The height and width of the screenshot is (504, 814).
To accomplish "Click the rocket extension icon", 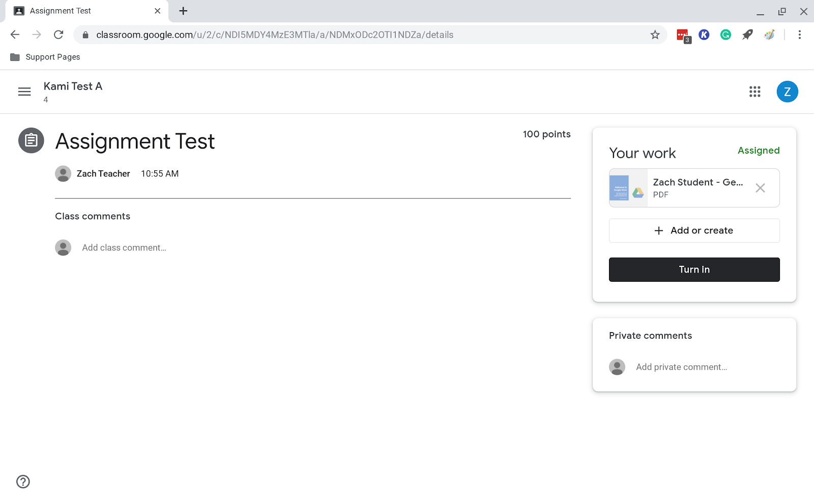I will [747, 35].
